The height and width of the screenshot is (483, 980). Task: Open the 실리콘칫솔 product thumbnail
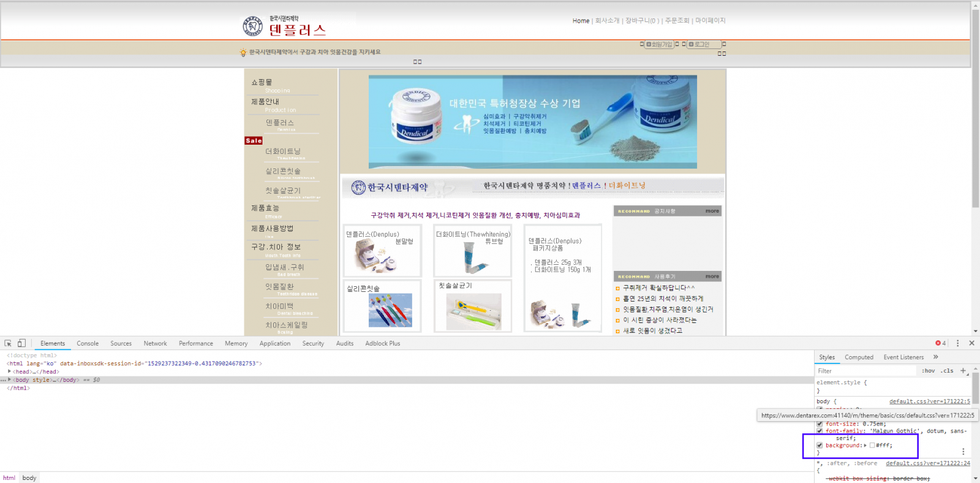382,306
